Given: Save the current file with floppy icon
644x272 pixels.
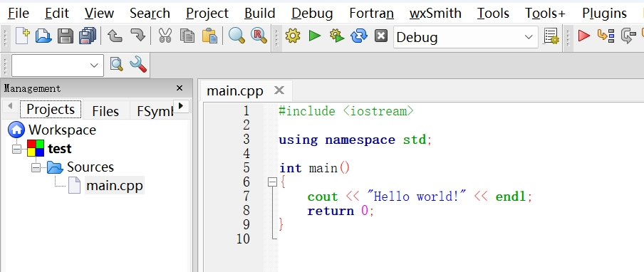Looking at the screenshot, I should [65, 36].
